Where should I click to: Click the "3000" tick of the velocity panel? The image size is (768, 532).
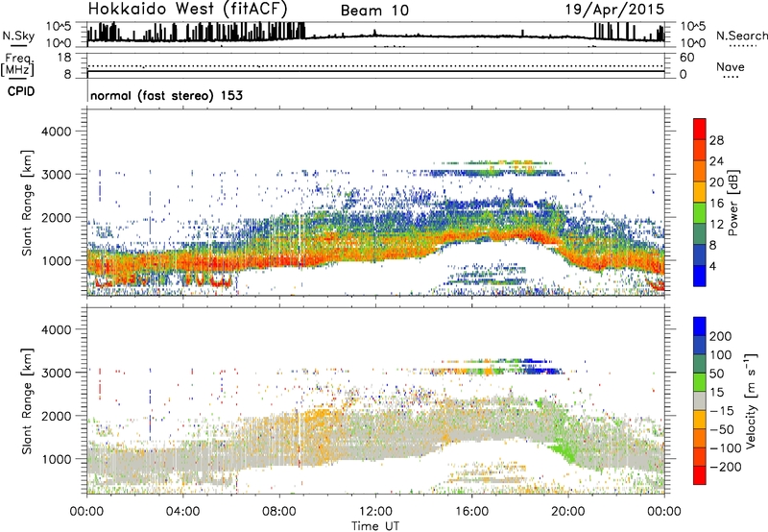[x=56, y=373]
